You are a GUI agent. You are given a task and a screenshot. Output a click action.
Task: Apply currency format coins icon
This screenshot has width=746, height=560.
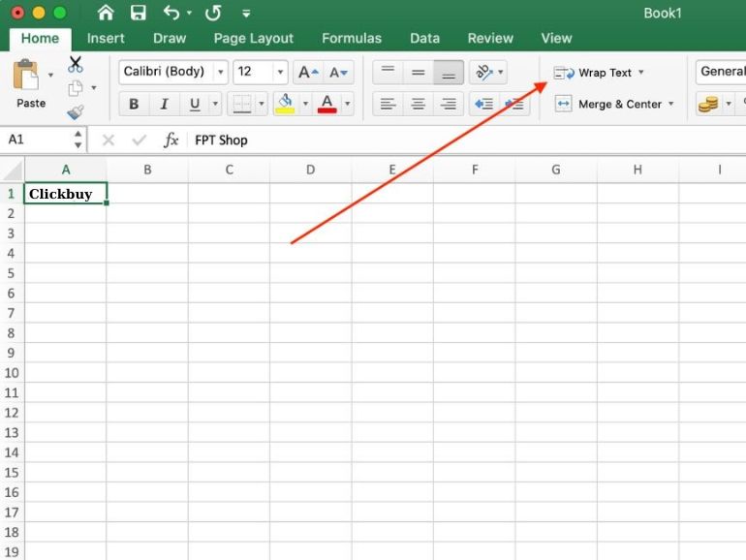tap(708, 104)
